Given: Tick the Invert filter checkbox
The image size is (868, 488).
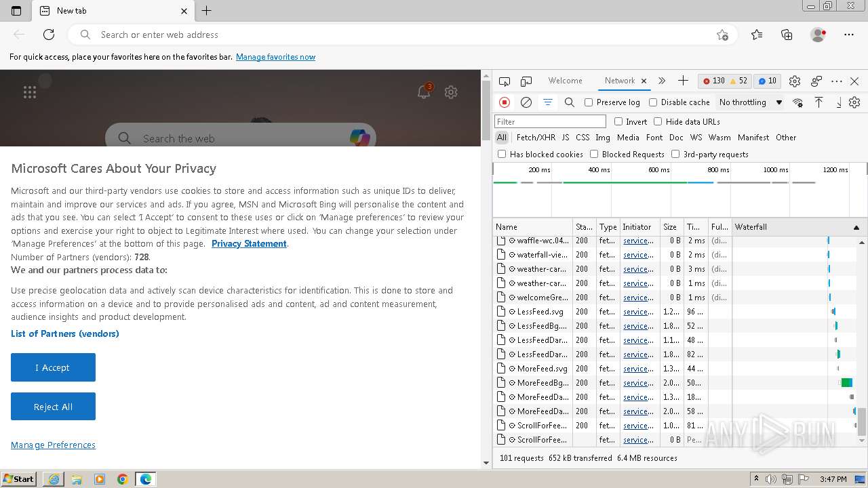Looking at the screenshot, I should pyautogui.click(x=618, y=121).
